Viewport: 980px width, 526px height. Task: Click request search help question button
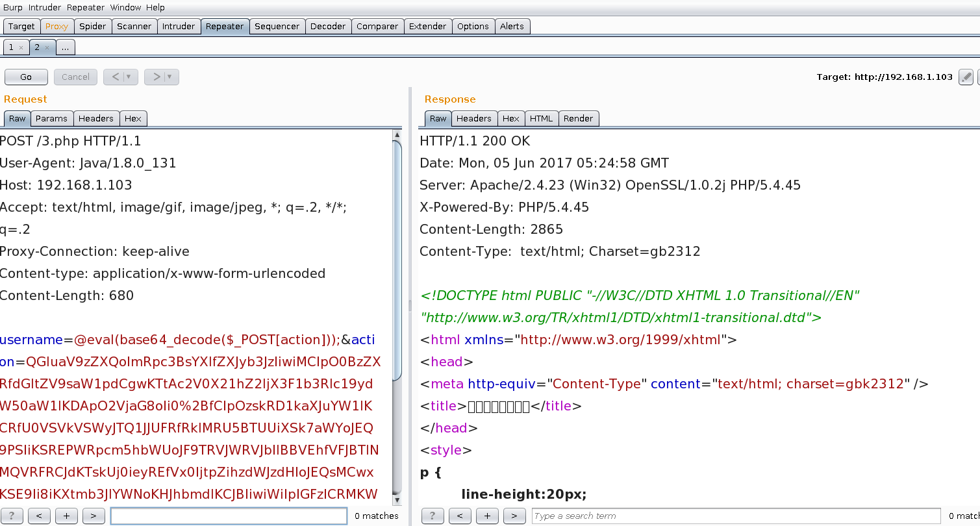(x=12, y=516)
